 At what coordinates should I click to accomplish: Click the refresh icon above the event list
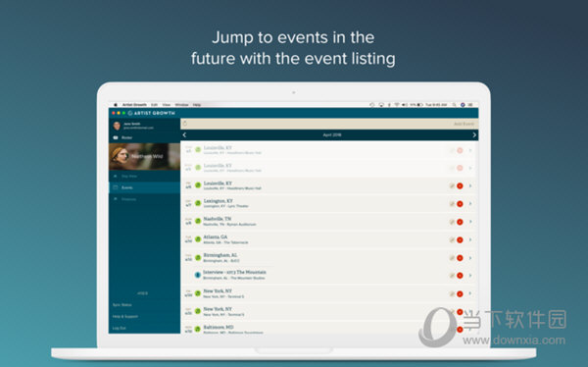(x=185, y=124)
